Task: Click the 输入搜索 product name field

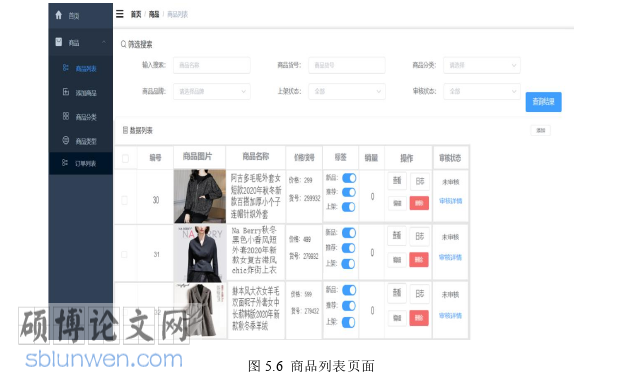Action: click(x=212, y=65)
